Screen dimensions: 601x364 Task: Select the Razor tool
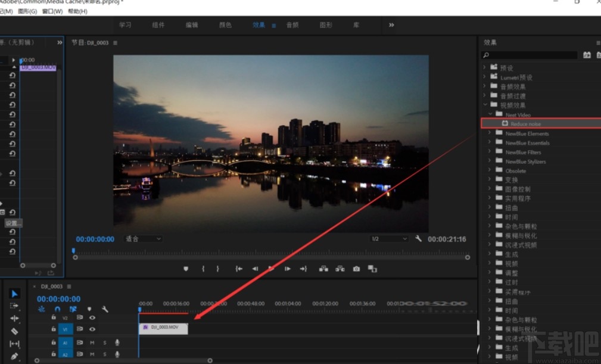pyautogui.click(x=15, y=331)
